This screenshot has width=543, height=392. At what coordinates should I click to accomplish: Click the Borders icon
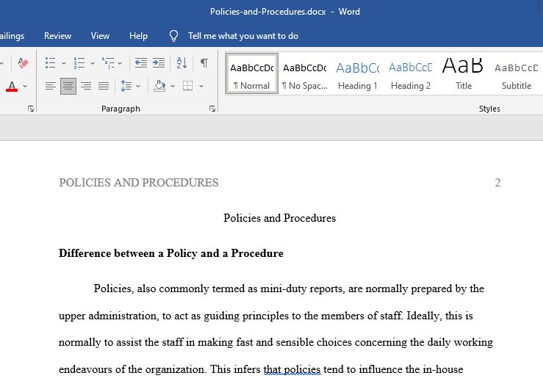pyautogui.click(x=187, y=86)
